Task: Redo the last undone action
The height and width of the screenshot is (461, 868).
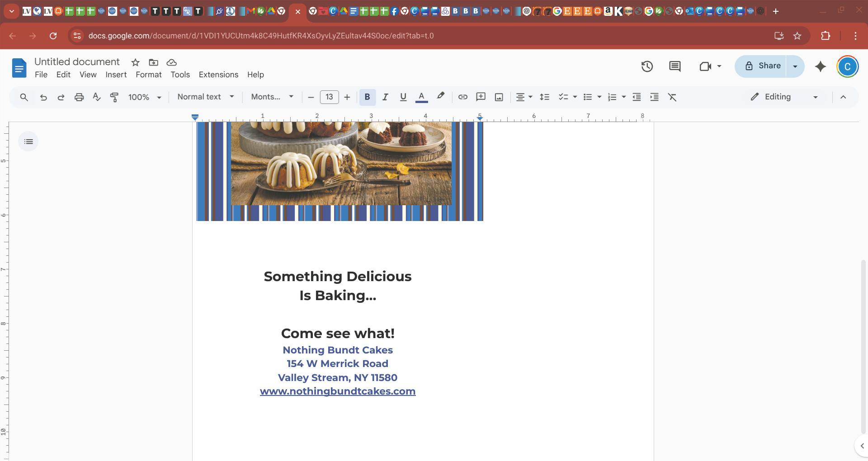Action: [x=61, y=97]
